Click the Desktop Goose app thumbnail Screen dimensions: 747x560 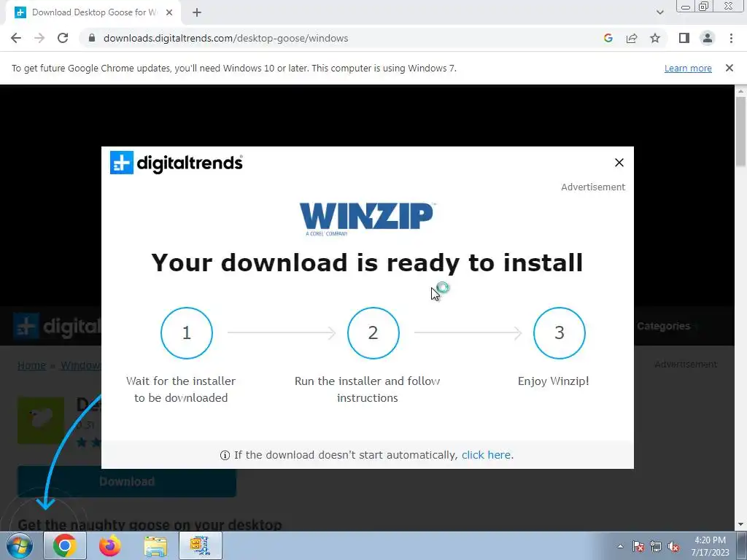(x=41, y=421)
